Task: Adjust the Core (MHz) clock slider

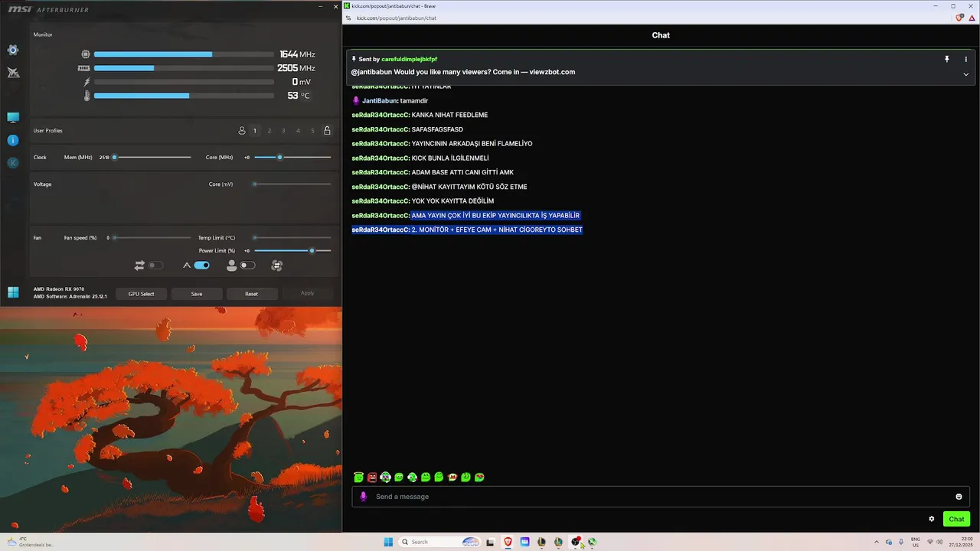Action: tap(292, 157)
